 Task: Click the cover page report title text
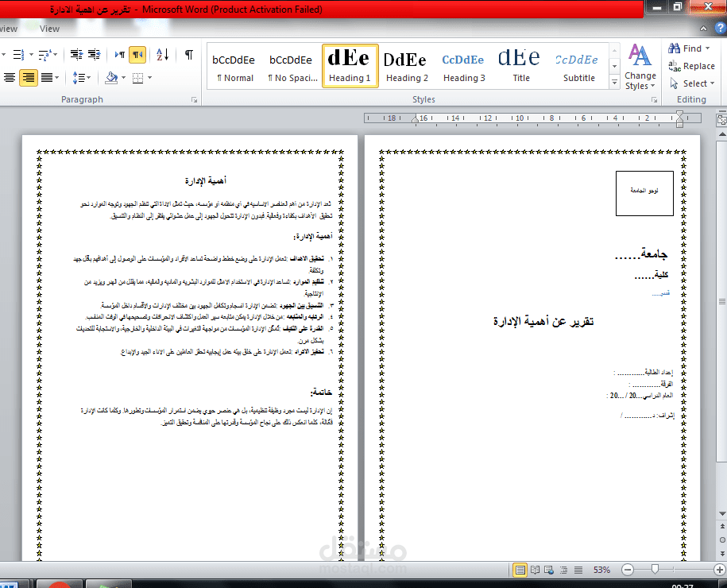(x=543, y=321)
